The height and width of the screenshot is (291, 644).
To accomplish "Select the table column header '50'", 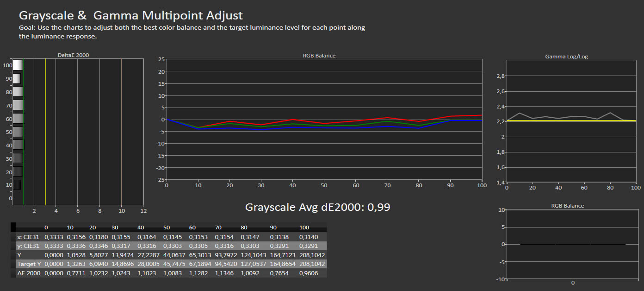I will pos(167,228).
